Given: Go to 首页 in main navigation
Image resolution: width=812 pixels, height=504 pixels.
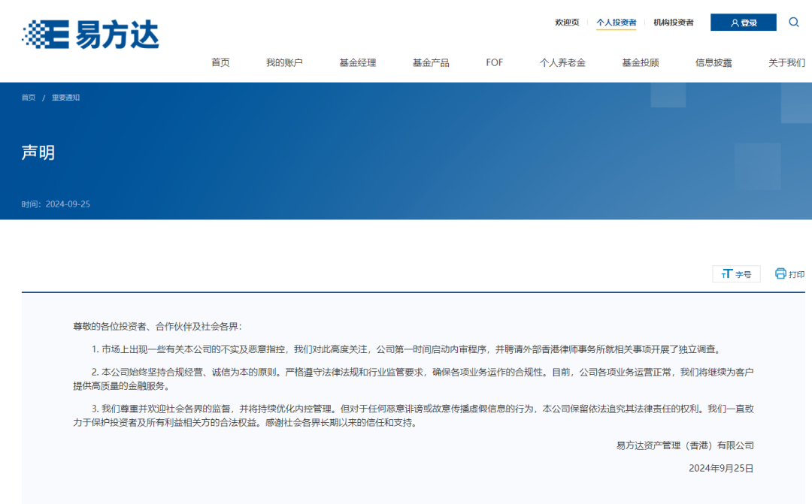Looking at the screenshot, I should tap(220, 62).
